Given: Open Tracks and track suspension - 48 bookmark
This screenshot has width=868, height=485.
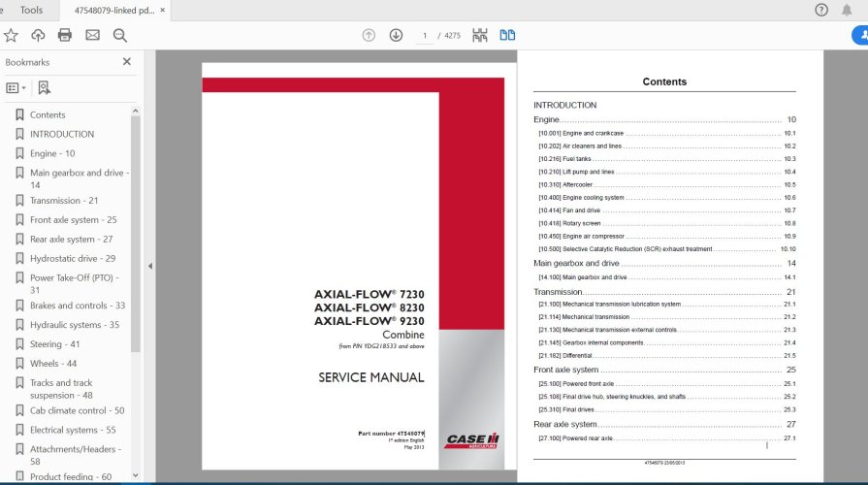Looking at the screenshot, I should tap(61, 389).
